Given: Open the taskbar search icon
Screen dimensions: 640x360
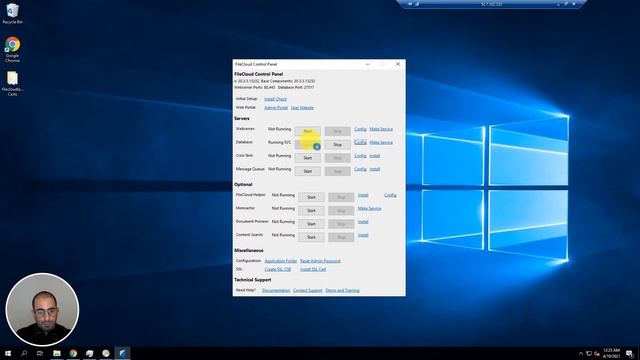Looking at the screenshot, I should pos(24,353).
